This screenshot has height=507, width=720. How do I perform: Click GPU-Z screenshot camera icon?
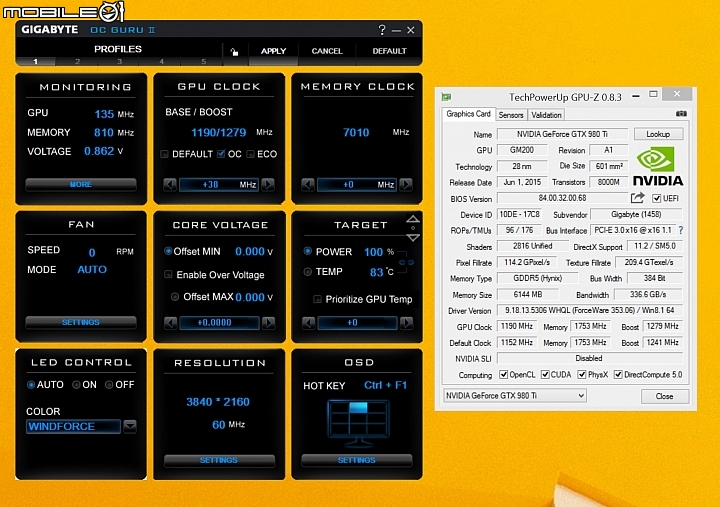point(681,113)
